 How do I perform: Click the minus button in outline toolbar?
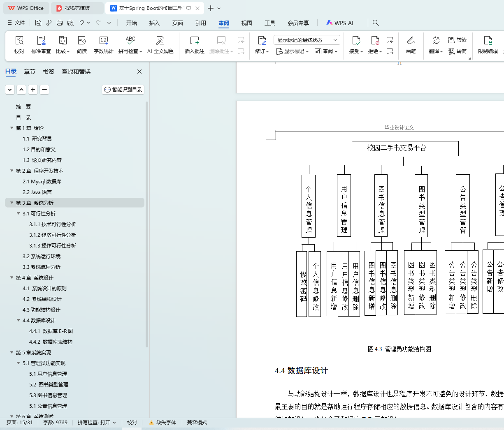pos(44,90)
